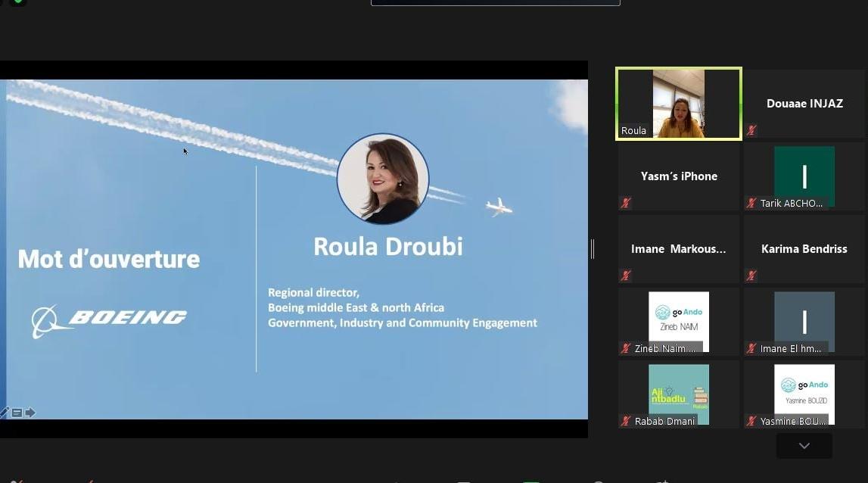Image resolution: width=868 pixels, height=483 pixels.
Task: Click the gallery panel divider handle
Action: [x=593, y=249]
